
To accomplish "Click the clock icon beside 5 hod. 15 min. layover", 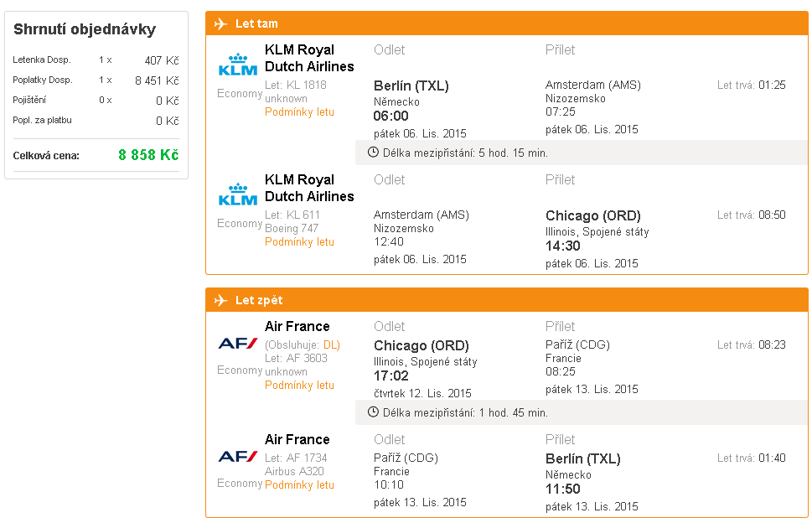I will 374,153.
